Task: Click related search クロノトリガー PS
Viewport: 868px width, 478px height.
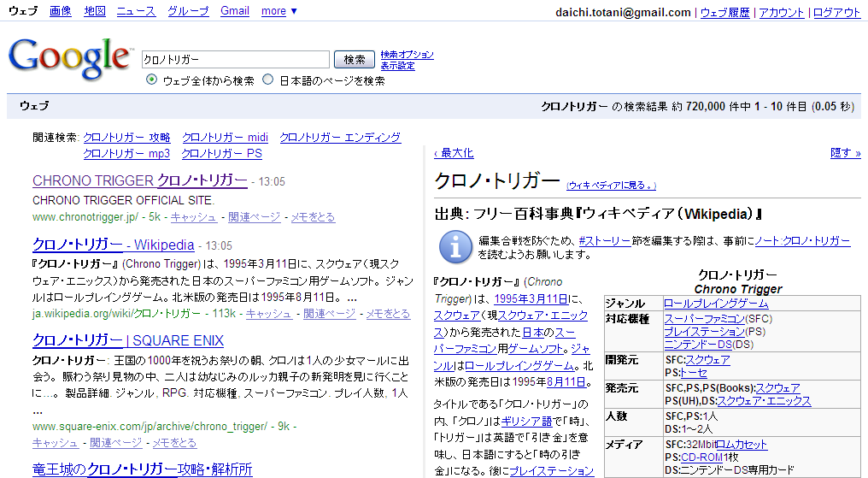Action: pyautogui.click(x=221, y=153)
